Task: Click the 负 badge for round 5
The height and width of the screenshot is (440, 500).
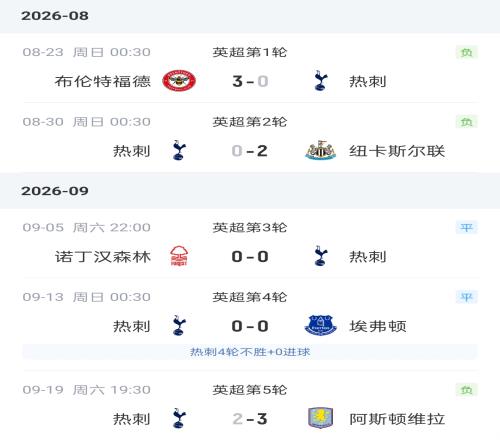Action: click(x=467, y=390)
